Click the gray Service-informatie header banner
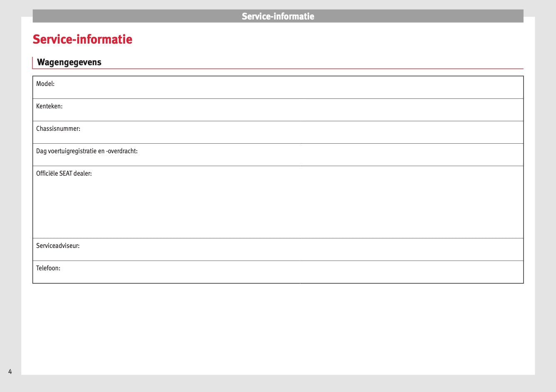556x392 pixels. (278, 16)
